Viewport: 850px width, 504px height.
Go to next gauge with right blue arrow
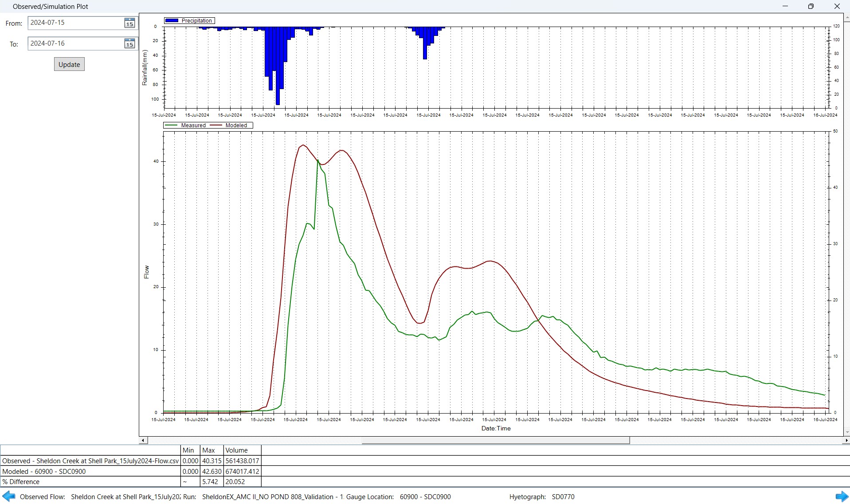pyautogui.click(x=842, y=496)
